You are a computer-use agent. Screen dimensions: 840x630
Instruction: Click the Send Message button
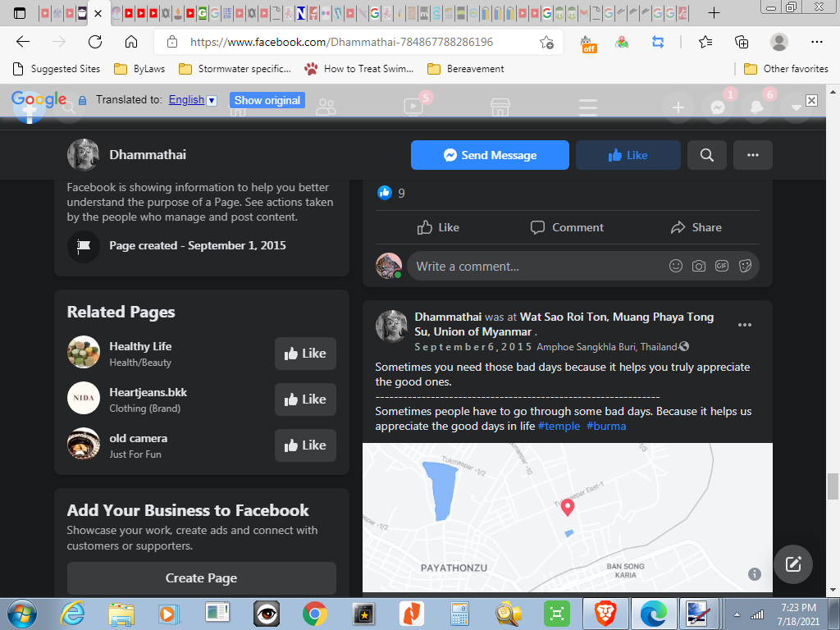click(490, 155)
